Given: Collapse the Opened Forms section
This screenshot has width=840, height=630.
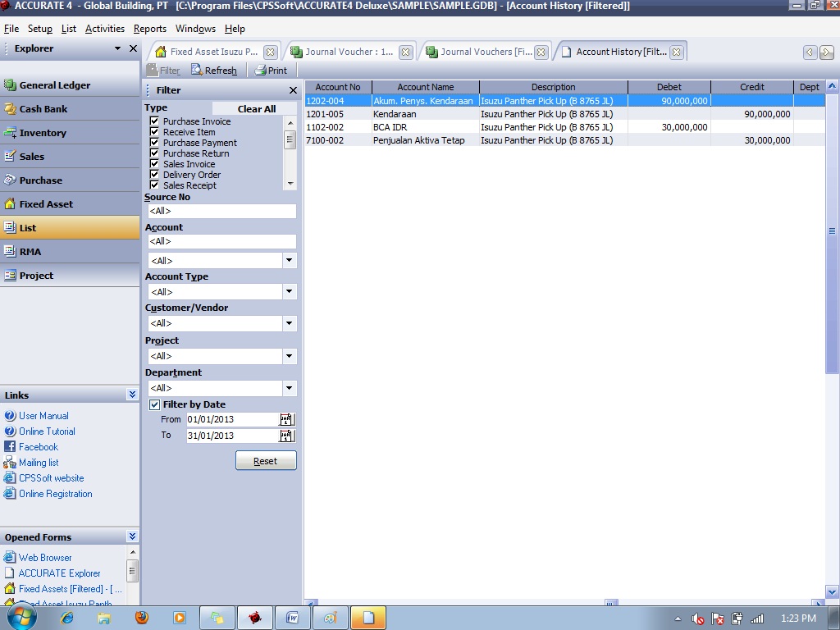Looking at the screenshot, I should tap(132, 536).
